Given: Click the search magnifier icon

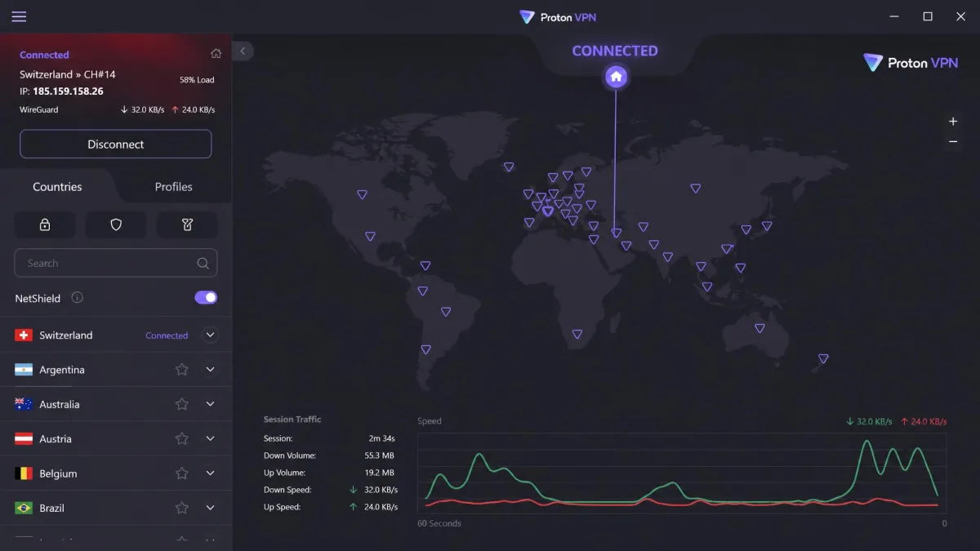Looking at the screenshot, I should coord(203,264).
